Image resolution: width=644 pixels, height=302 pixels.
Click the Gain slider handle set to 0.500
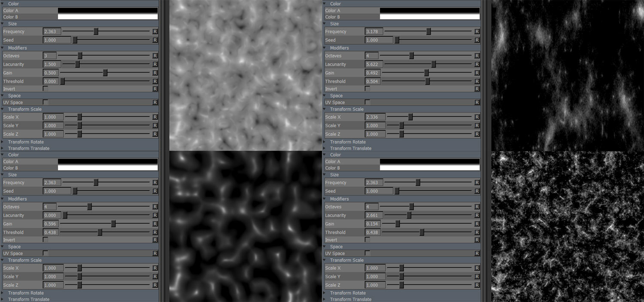click(x=105, y=73)
